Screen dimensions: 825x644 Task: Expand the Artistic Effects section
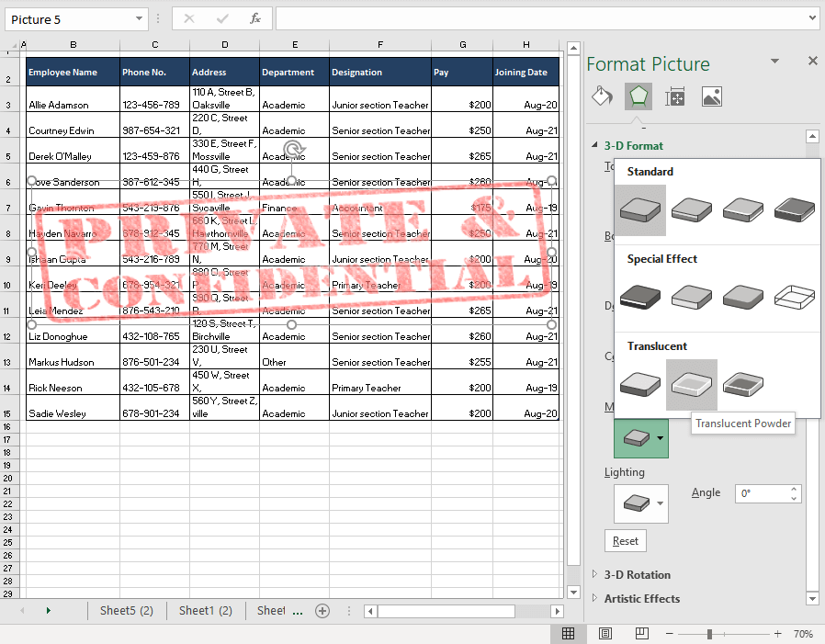pyautogui.click(x=643, y=598)
